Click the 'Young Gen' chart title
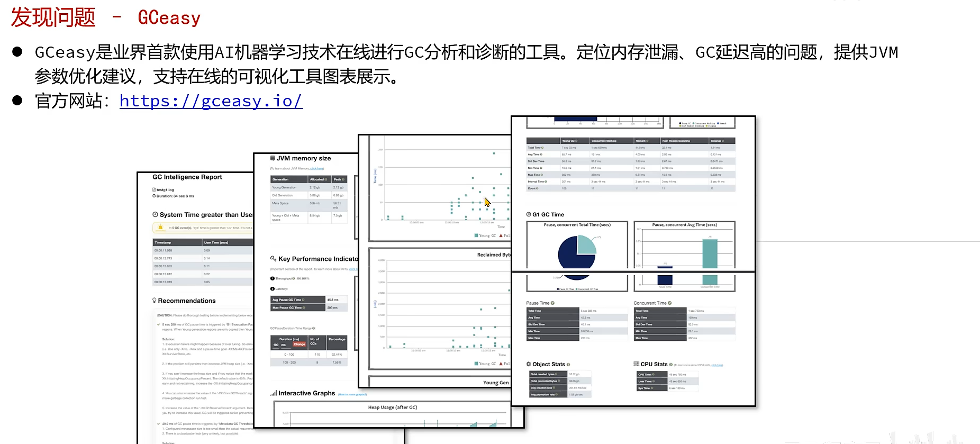The height and width of the screenshot is (444, 980). (496, 383)
